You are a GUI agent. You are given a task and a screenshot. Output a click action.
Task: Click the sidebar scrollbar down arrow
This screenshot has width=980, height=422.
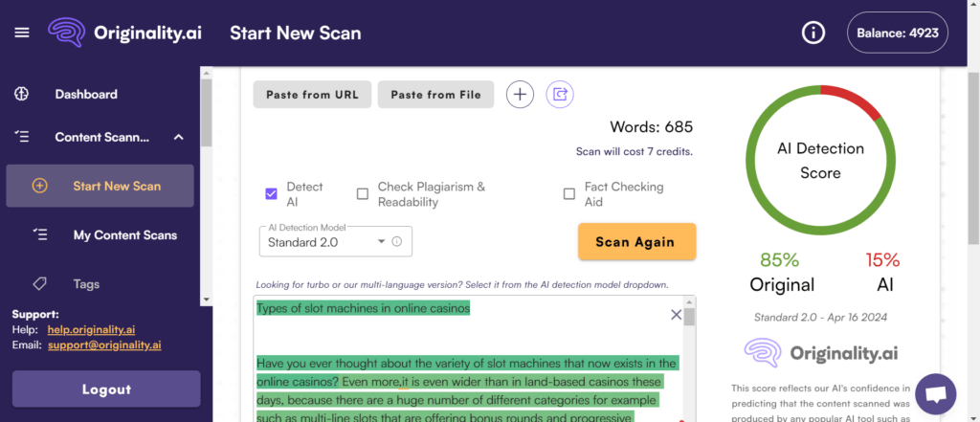pyautogui.click(x=207, y=299)
